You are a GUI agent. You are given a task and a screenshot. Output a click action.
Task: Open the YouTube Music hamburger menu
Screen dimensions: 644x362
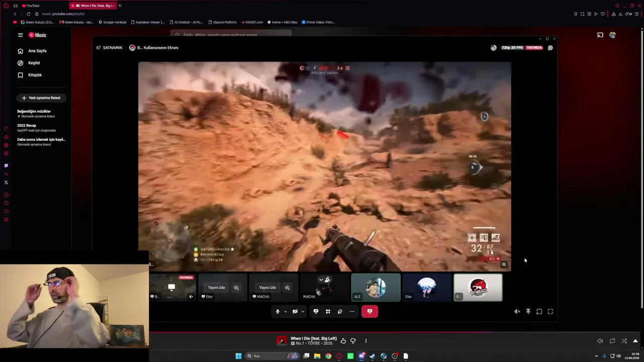20,35
